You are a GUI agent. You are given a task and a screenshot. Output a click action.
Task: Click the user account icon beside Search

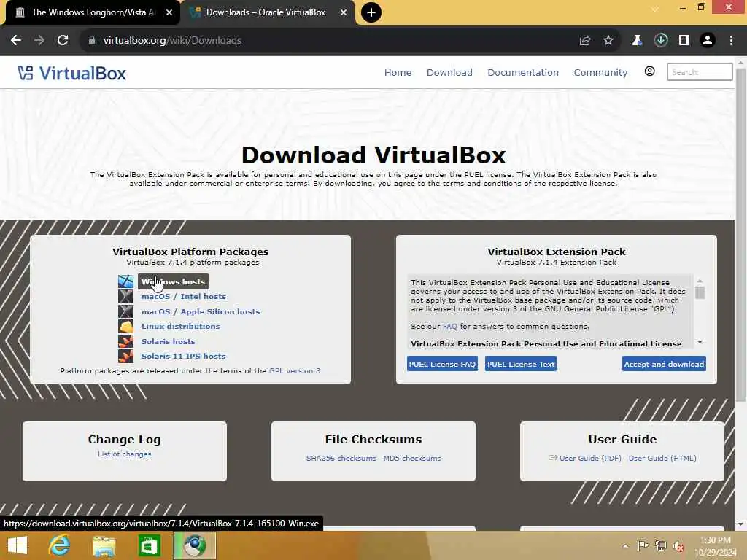coord(649,71)
